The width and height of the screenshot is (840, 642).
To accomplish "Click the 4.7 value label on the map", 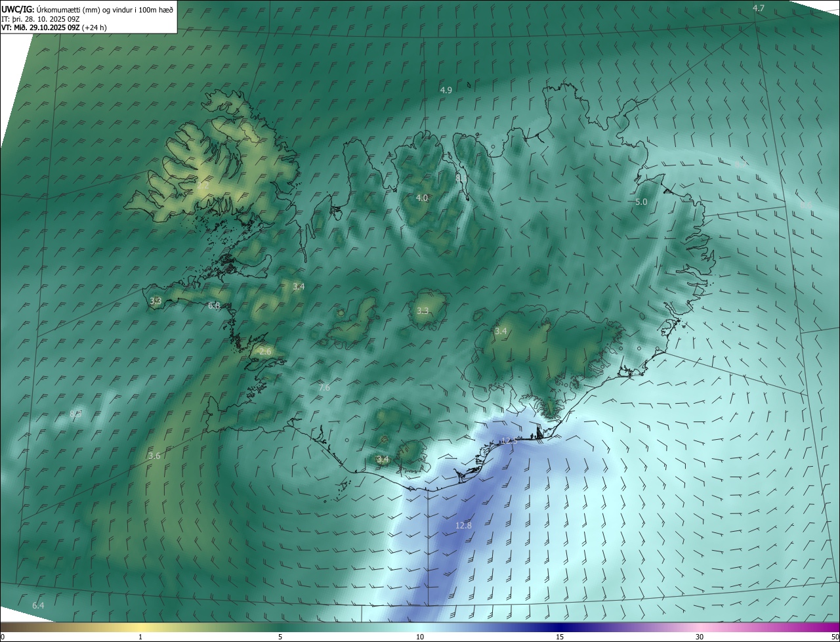I will pyautogui.click(x=759, y=8).
